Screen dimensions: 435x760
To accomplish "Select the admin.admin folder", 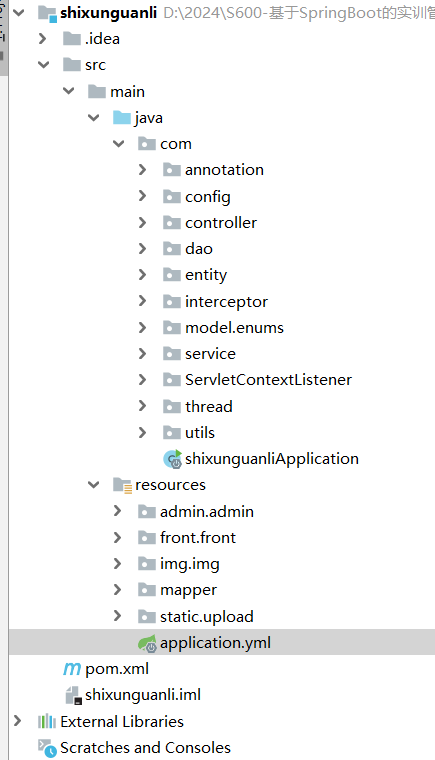I will [207, 511].
